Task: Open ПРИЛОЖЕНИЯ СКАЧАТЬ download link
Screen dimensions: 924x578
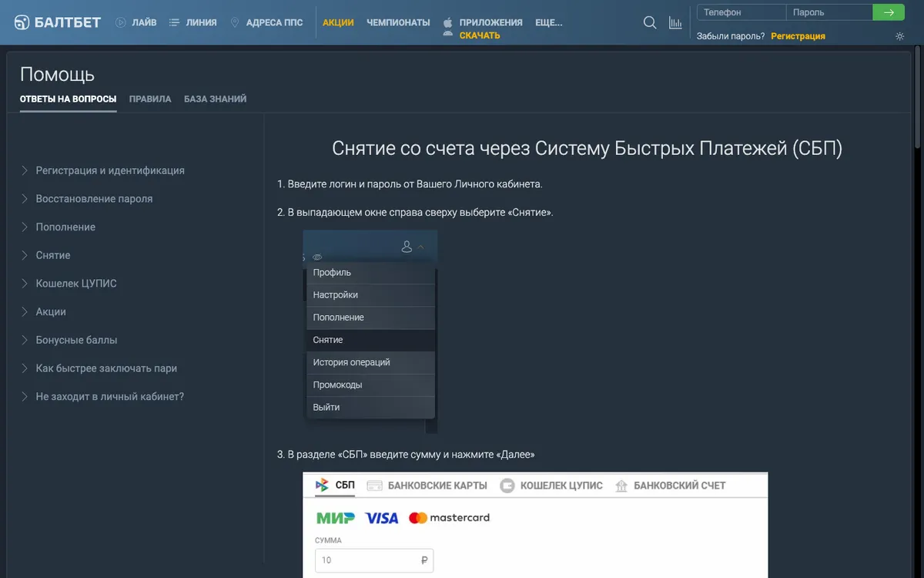Action: [x=483, y=29]
